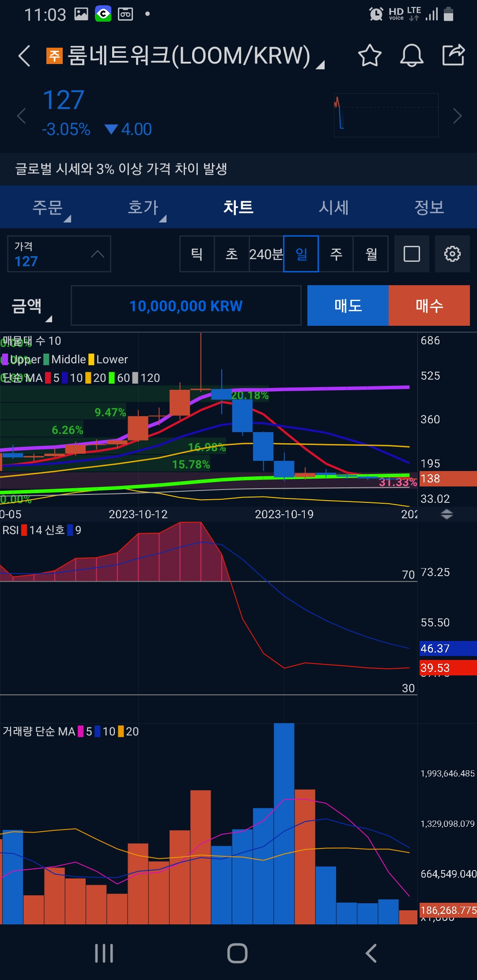Tap the RSI value 39.53
Screen dimensions: 477x980
[x=448, y=668]
